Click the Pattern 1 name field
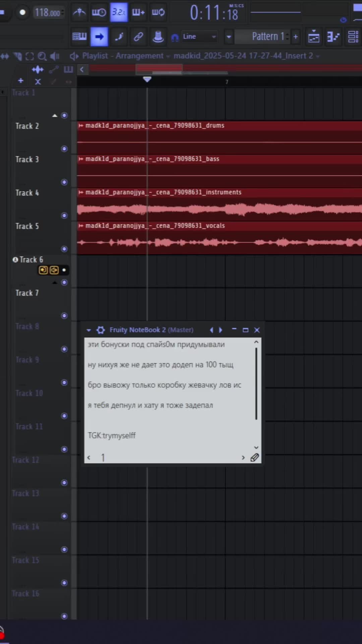 [261, 37]
